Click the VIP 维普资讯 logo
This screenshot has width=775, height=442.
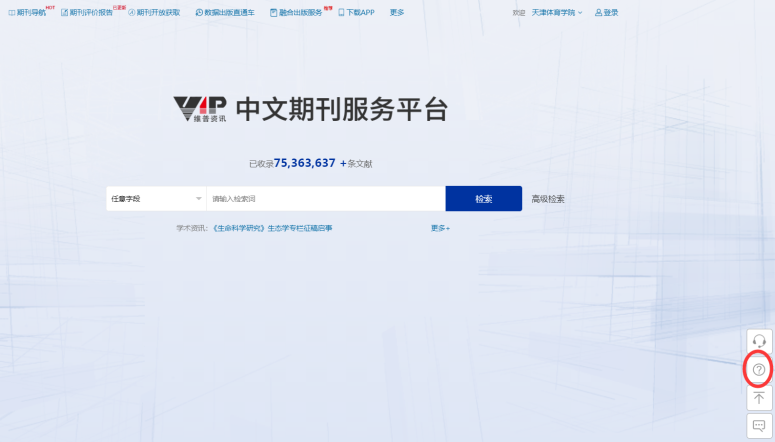(200, 109)
